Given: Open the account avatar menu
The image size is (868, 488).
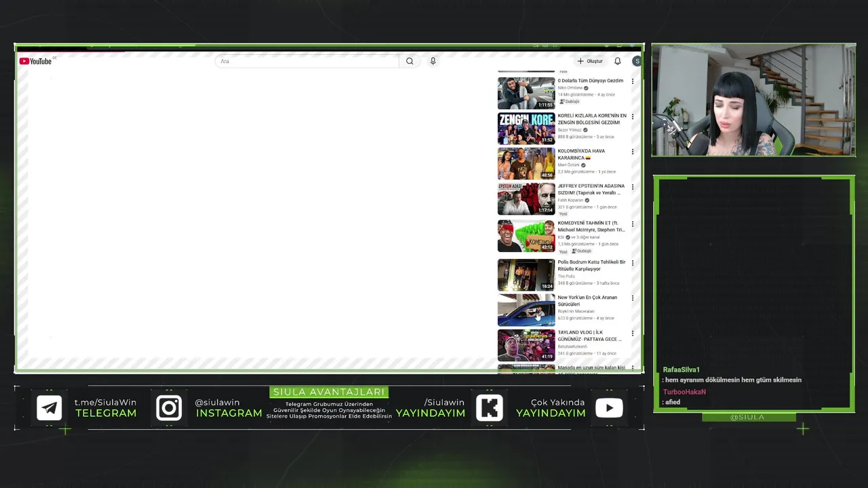Looking at the screenshot, I should pyautogui.click(x=636, y=61).
